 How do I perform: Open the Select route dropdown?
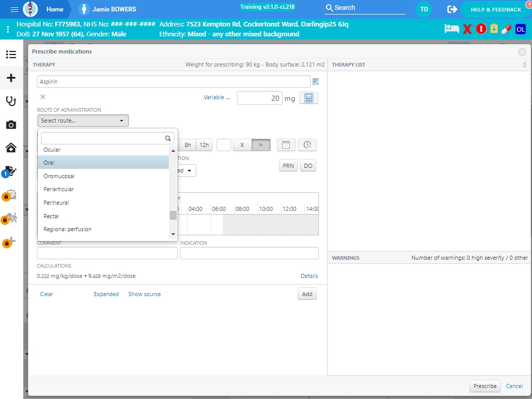[83, 121]
